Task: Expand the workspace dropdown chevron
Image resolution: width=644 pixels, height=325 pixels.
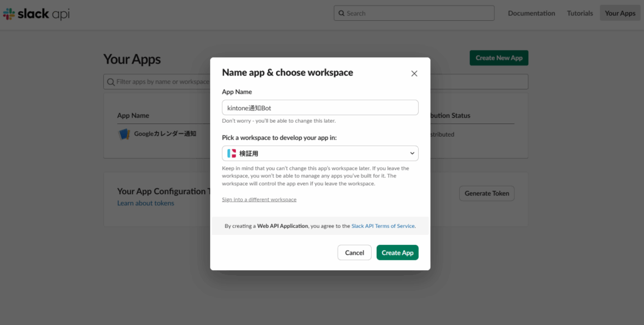Action: click(412, 154)
